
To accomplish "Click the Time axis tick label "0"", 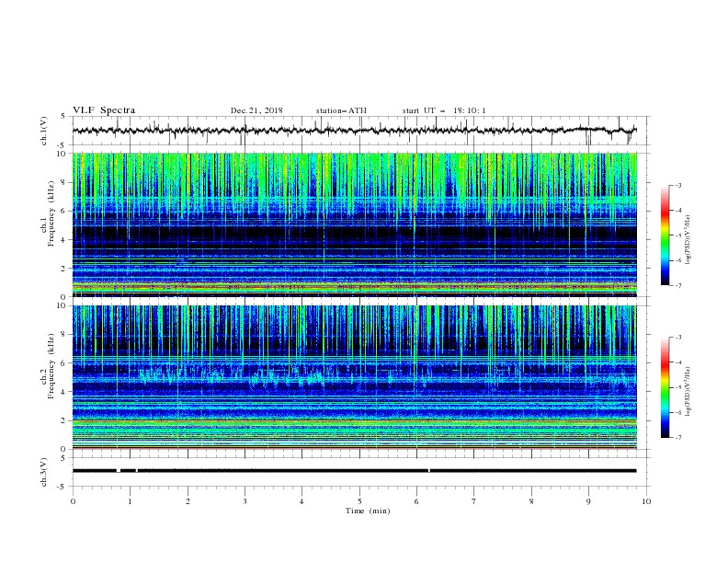I will (73, 501).
